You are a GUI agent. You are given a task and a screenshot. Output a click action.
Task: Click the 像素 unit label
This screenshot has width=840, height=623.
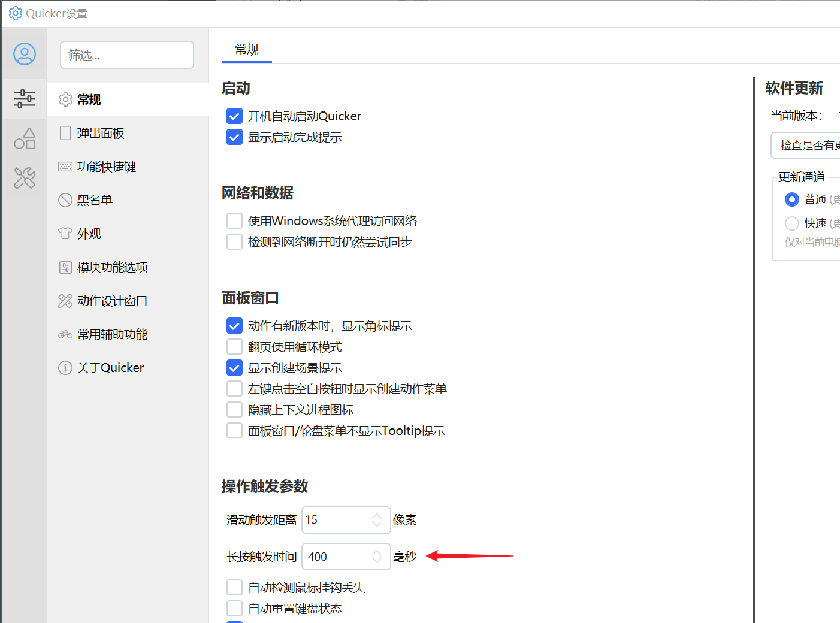pyautogui.click(x=405, y=520)
